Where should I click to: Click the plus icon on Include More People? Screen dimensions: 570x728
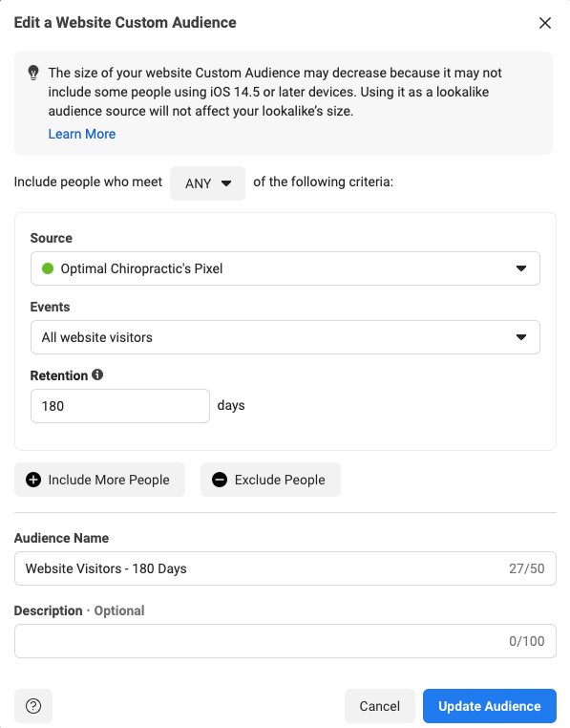click(x=33, y=480)
